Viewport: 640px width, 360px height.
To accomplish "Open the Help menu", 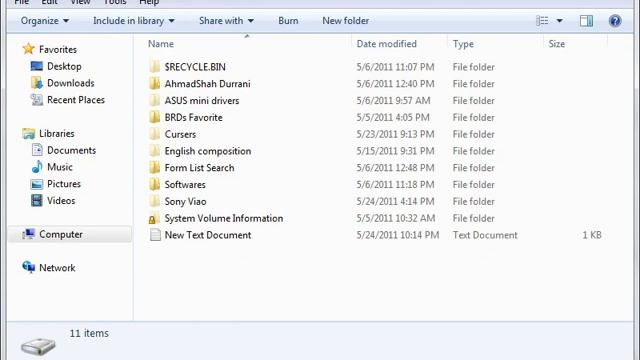I will pyautogui.click(x=149, y=2).
